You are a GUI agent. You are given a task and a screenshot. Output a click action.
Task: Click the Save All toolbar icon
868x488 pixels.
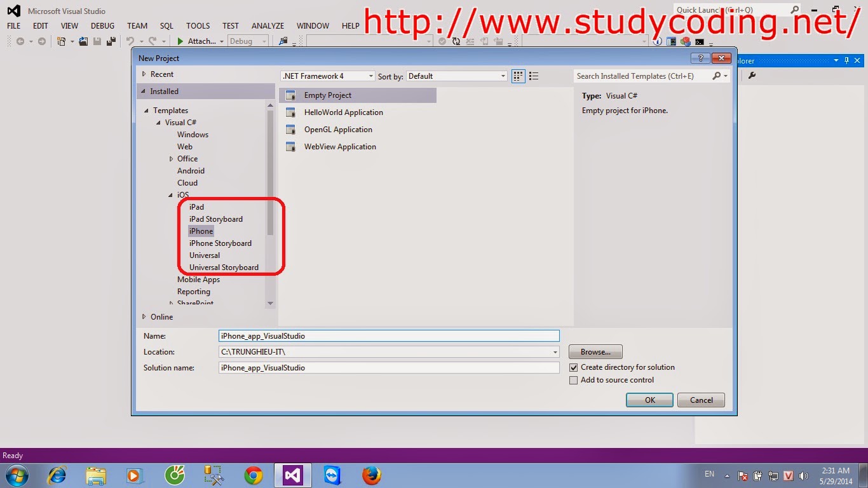(111, 41)
